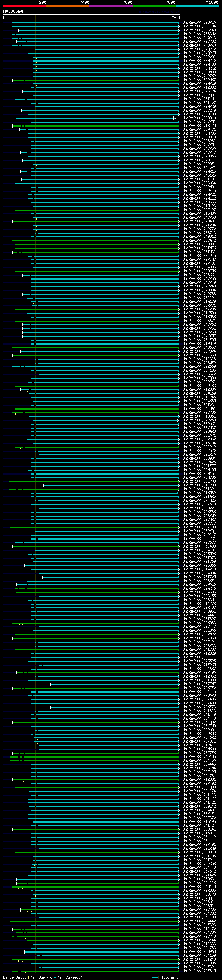This screenshot has height=980, width=222.
Task: Select hit label UniRef100_P14278
Action: [199, 604]
